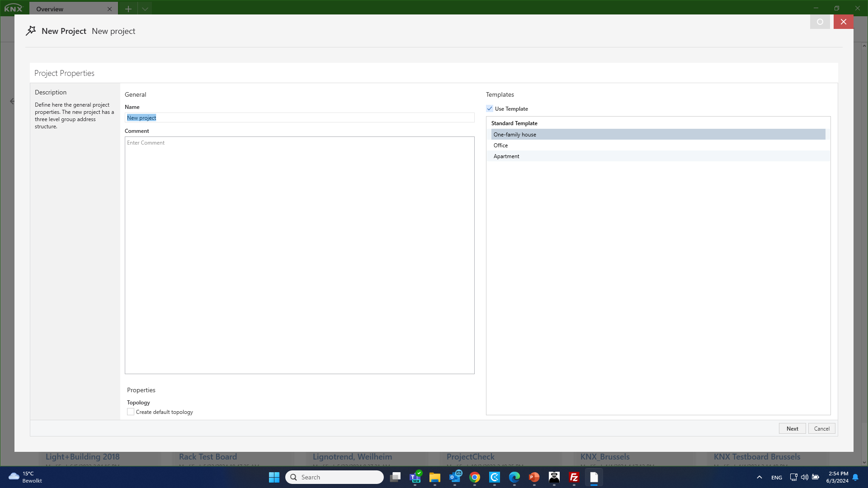
Task: Select the Office template
Action: coord(500,145)
